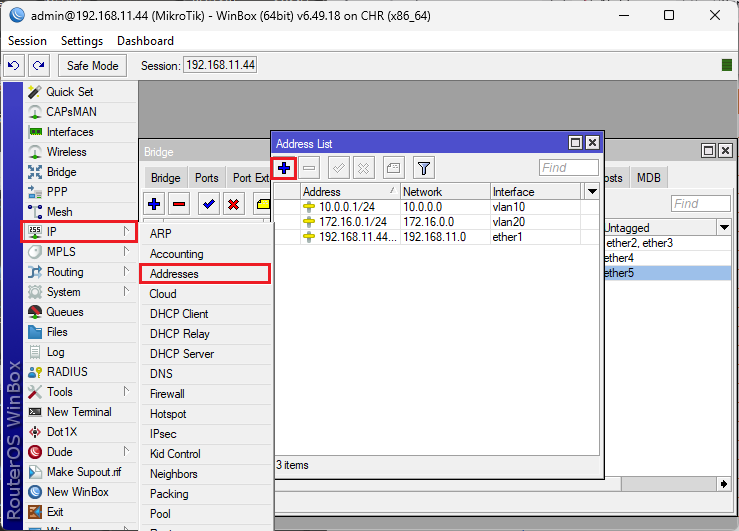
Task: Click the blue checkmark enable icon in Bridge
Action: pos(208,204)
